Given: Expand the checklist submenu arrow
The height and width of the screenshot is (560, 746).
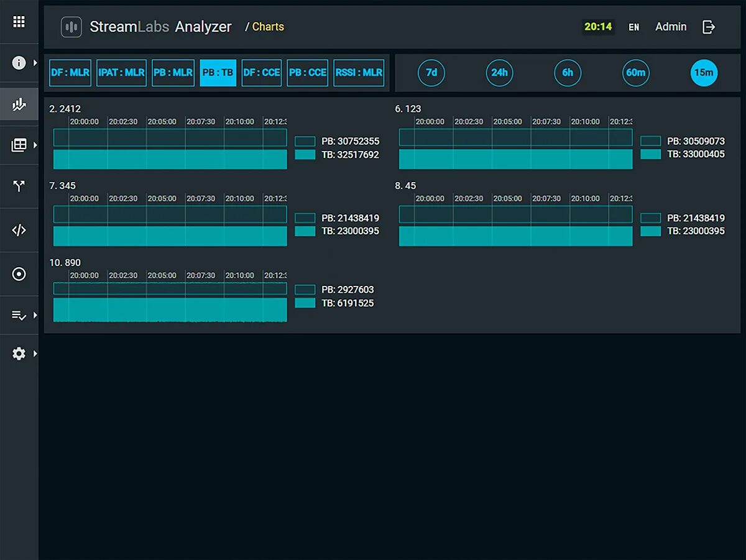Looking at the screenshot, I should point(35,316).
